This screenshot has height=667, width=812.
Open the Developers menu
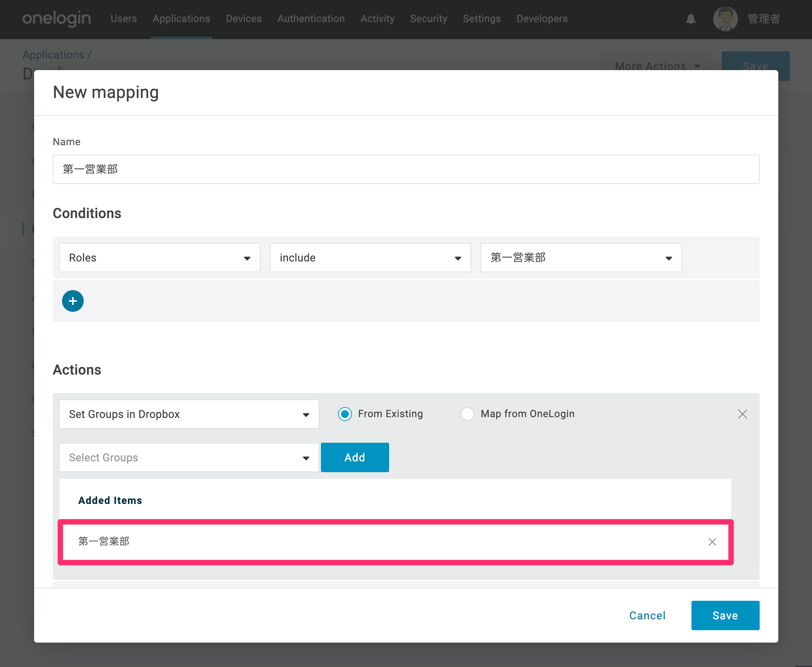coord(542,19)
